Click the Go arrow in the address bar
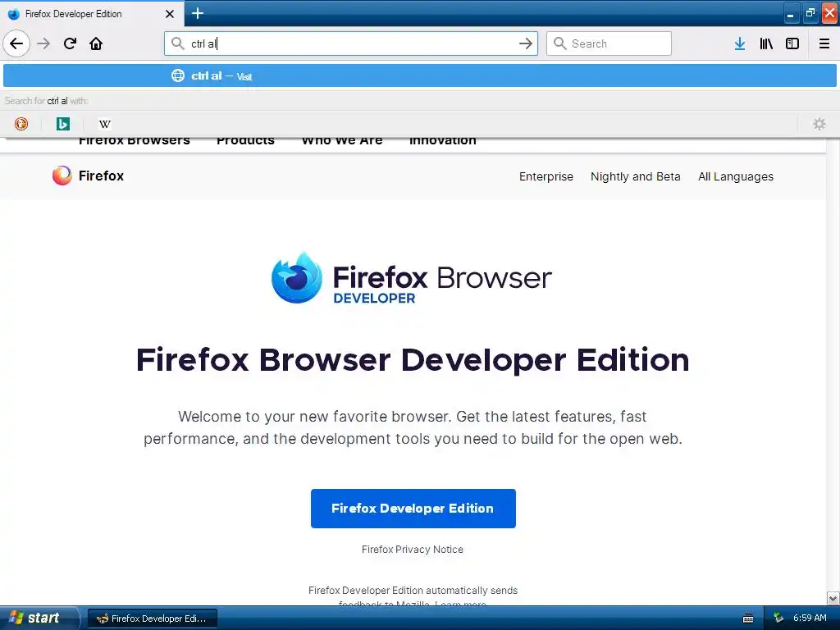840x630 pixels. tap(526, 43)
